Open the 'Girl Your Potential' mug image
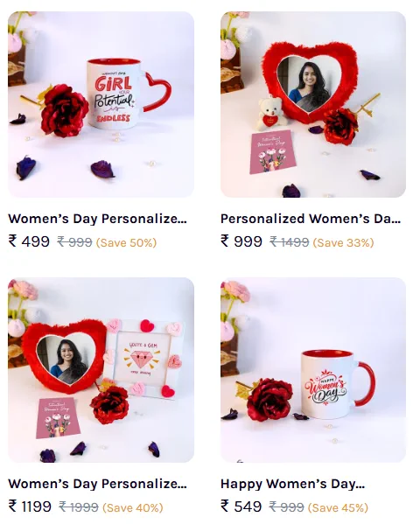Screen dimensions: 420x524 (101, 104)
